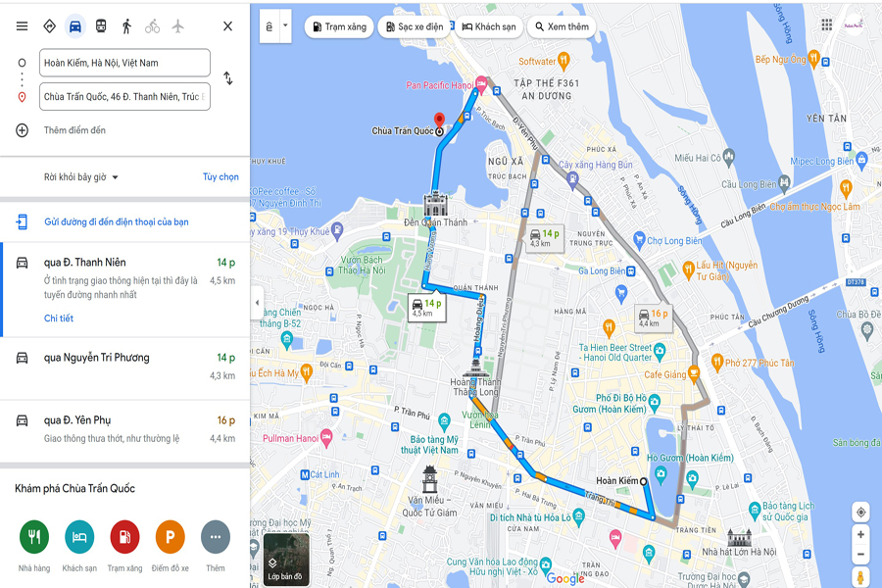Open Street View pegman icon

point(860,577)
